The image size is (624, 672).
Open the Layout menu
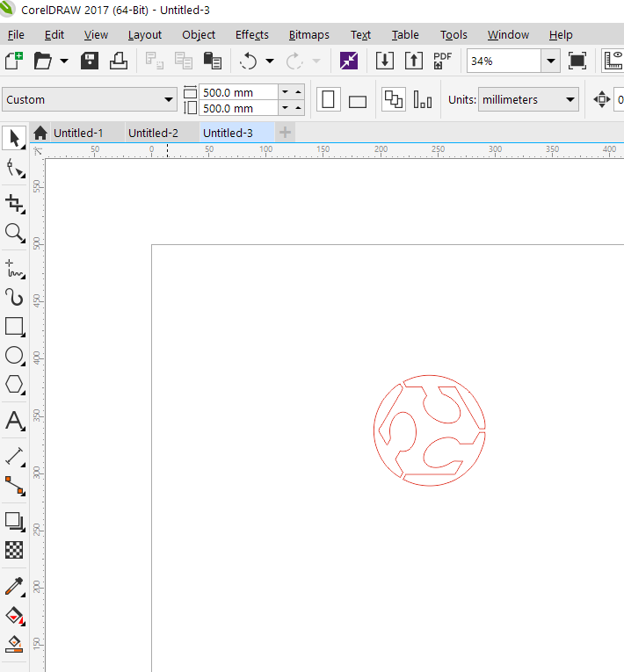[144, 35]
